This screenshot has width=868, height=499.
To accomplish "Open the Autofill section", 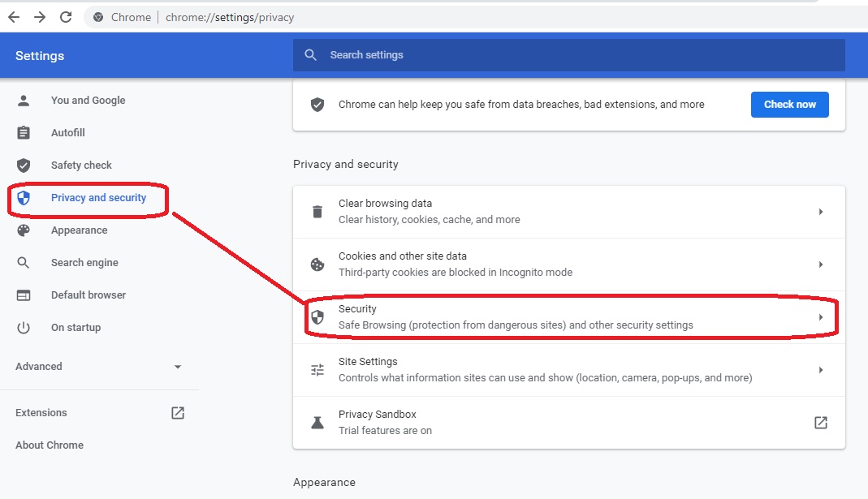I will 68,133.
